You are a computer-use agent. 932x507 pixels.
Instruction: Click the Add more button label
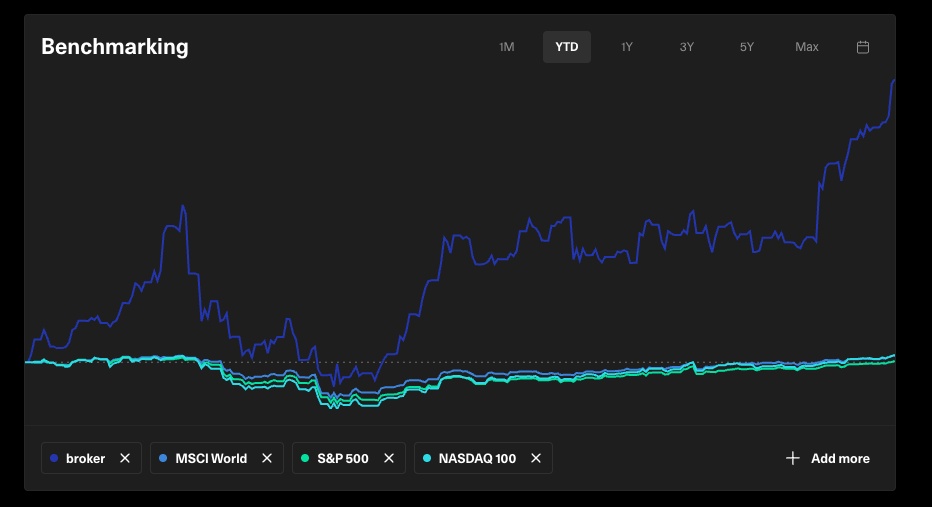(x=840, y=458)
